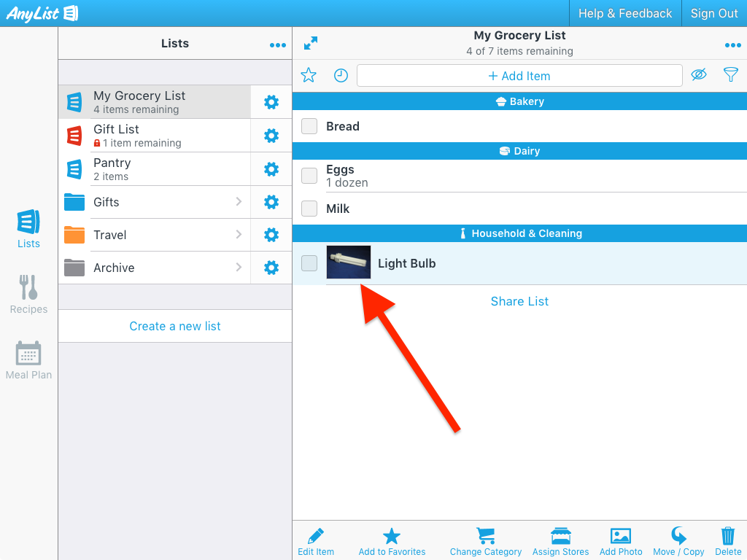
Task: Expand the Gifts folder
Action: click(x=239, y=202)
